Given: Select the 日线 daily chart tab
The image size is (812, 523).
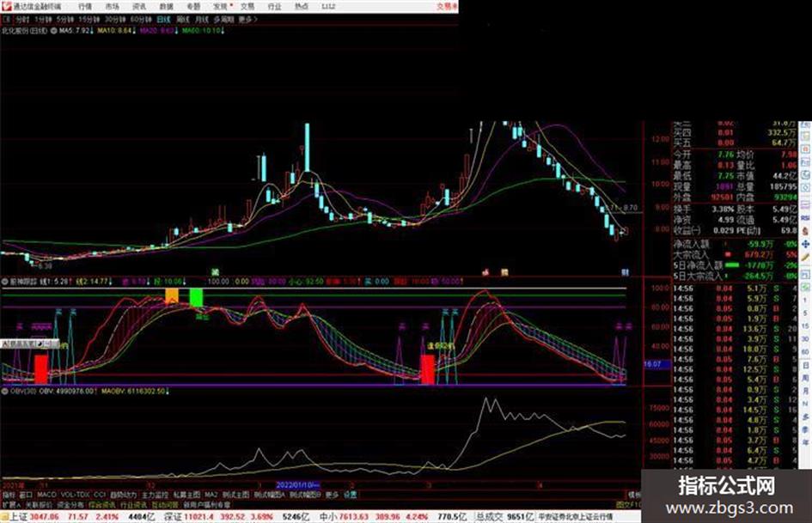Looking at the screenshot, I should (x=163, y=19).
